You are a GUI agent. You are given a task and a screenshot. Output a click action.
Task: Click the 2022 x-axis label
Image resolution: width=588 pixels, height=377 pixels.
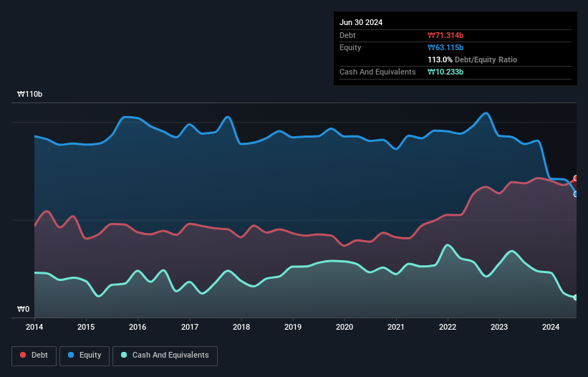tap(448, 327)
